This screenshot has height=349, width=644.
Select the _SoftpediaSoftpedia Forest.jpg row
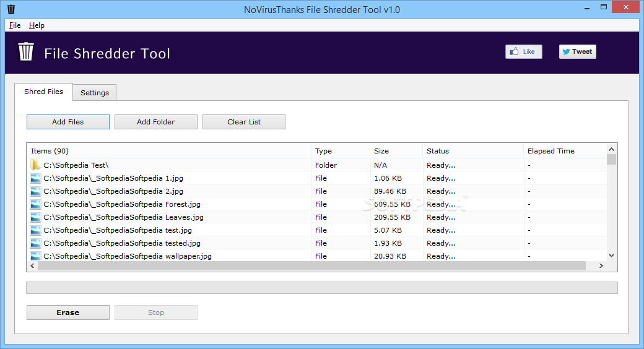point(316,204)
